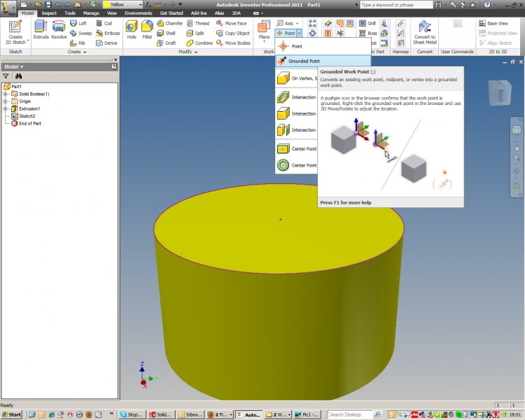
Task: Switch to the Inbox taskbar button
Action: [190, 414]
